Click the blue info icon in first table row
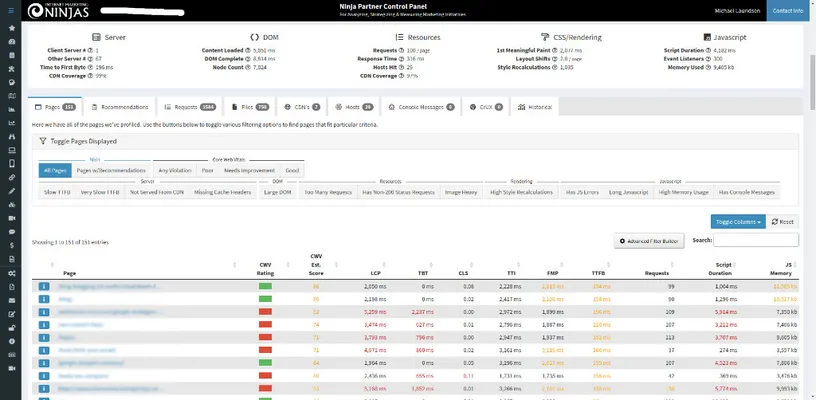 pyautogui.click(x=44, y=286)
